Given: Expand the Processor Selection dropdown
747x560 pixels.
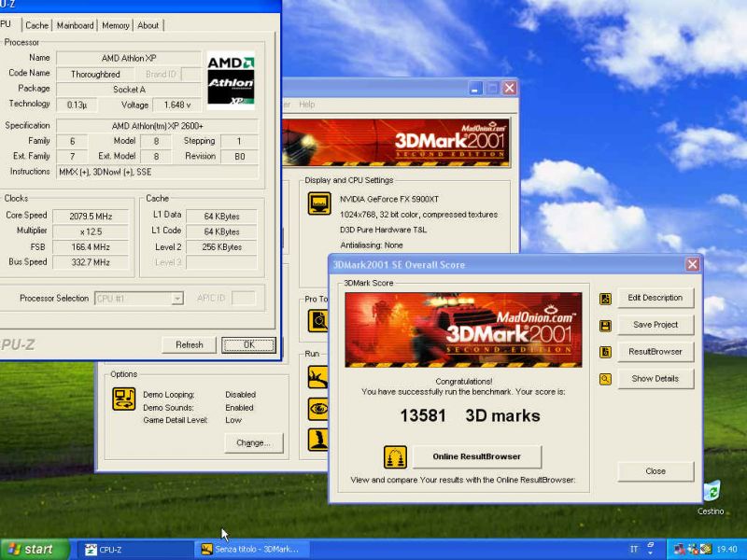Looking at the screenshot, I should [177, 299].
